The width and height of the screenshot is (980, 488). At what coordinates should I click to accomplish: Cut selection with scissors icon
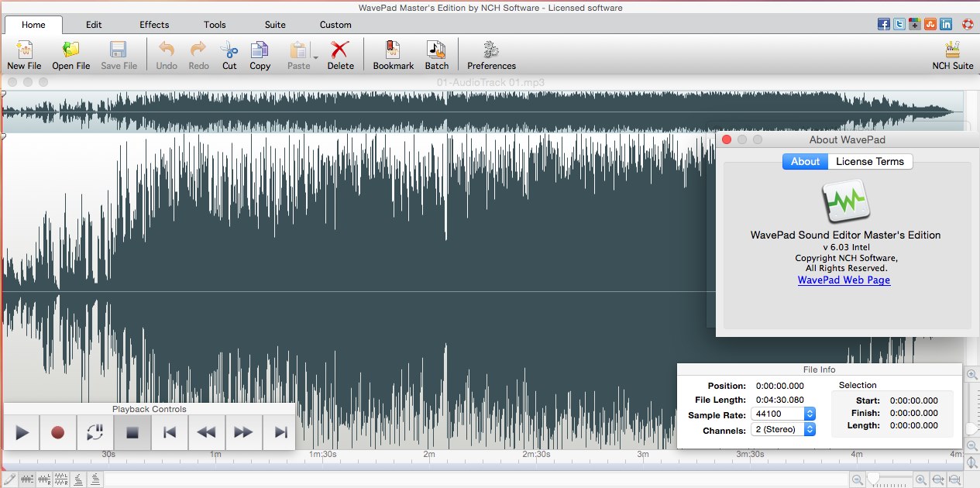pyautogui.click(x=229, y=57)
